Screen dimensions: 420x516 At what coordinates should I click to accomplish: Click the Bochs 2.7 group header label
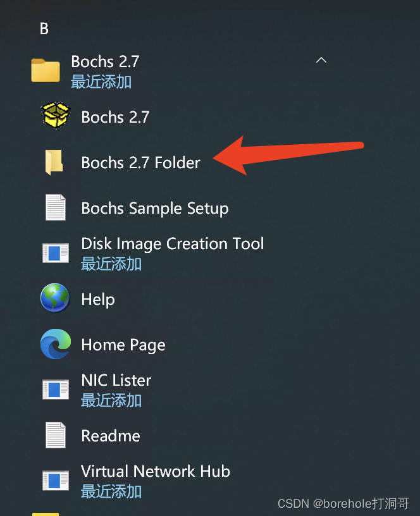[x=105, y=62]
